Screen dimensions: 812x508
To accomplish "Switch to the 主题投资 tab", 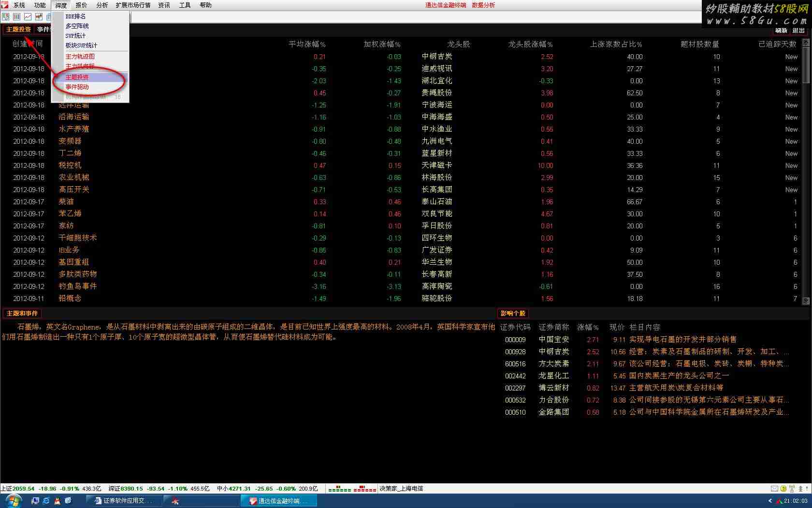I will tap(18, 30).
